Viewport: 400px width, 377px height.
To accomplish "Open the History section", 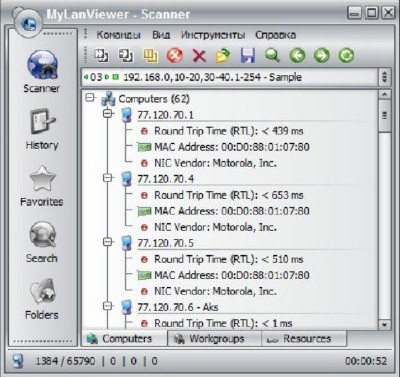I will (42, 129).
